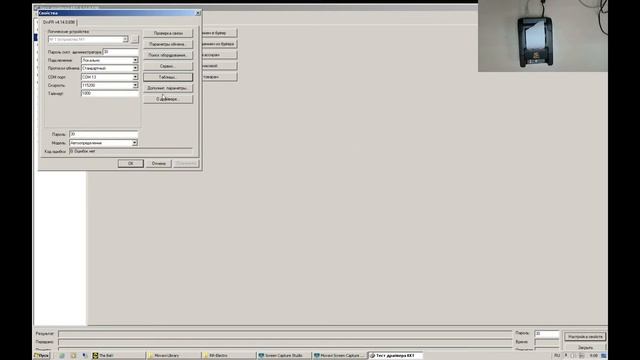Open 'The Bat!' from the taskbar
The width and height of the screenshot is (640, 360).
[x=118, y=356]
